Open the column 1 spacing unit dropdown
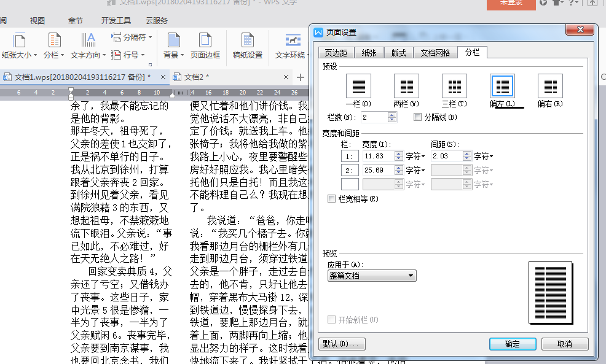Viewport: 606px width, 364px height. (x=484, y=157)
